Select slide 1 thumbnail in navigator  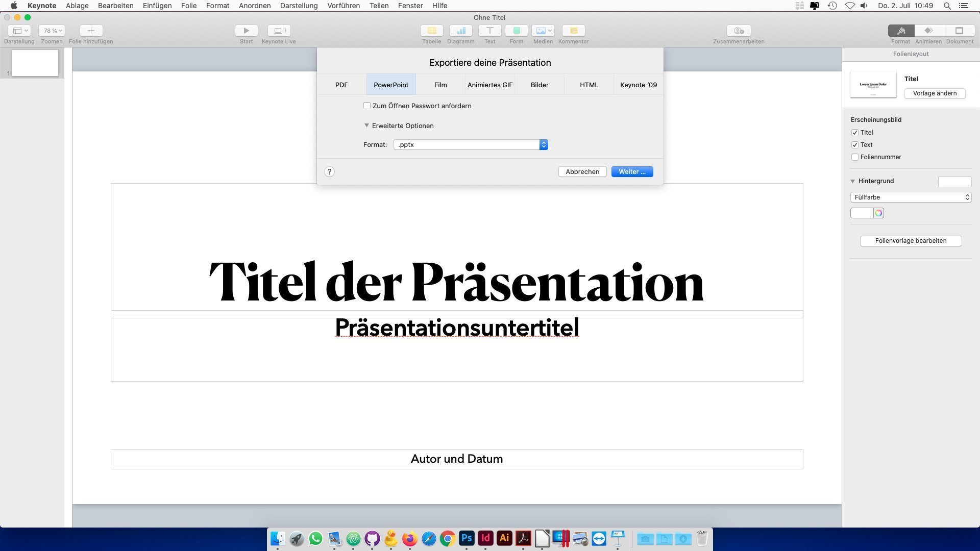pos(35,63)
